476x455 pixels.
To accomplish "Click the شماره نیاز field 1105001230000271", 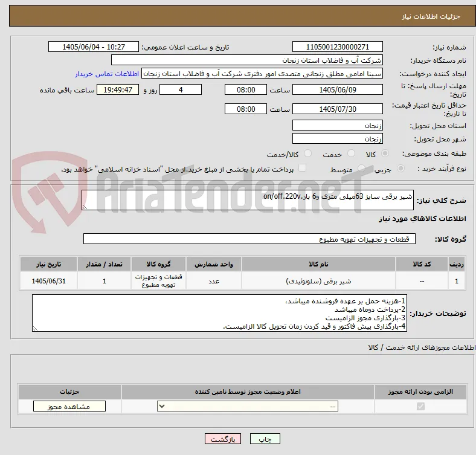I will click(337, 47).
